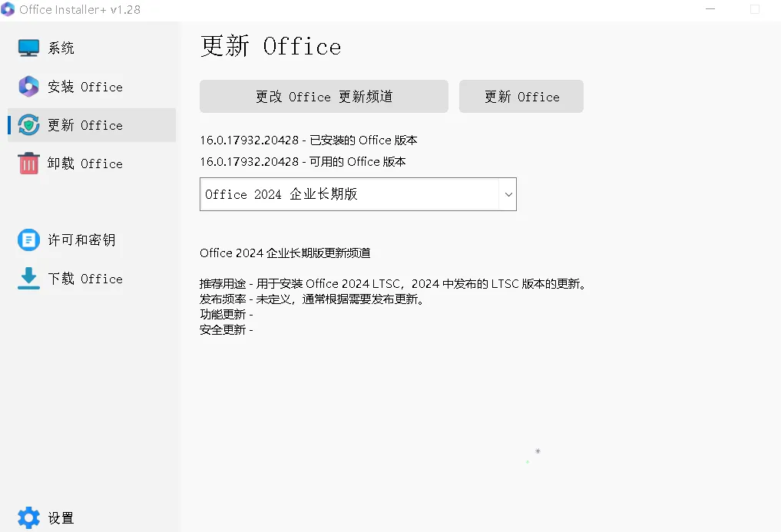
Task: Open the Office 2024 企业长期版 combo box
Action: pyautogui.click(x=358, y=194)
